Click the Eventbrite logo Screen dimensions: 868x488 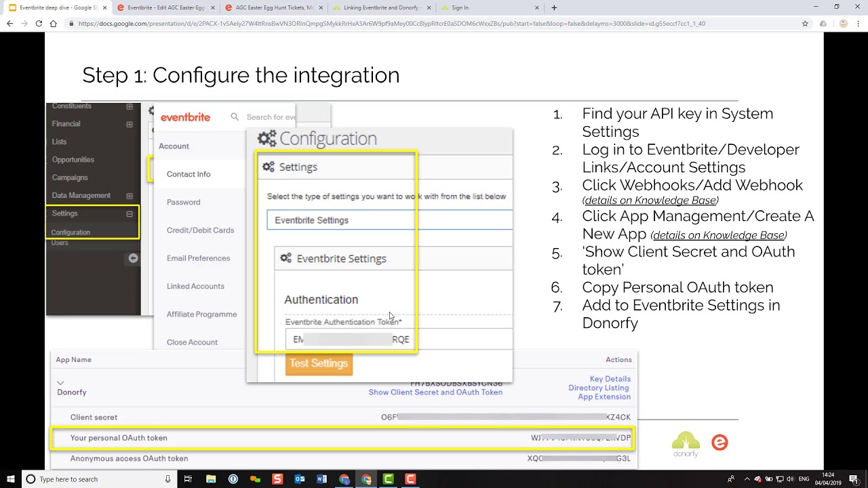[x=185, y=117]
